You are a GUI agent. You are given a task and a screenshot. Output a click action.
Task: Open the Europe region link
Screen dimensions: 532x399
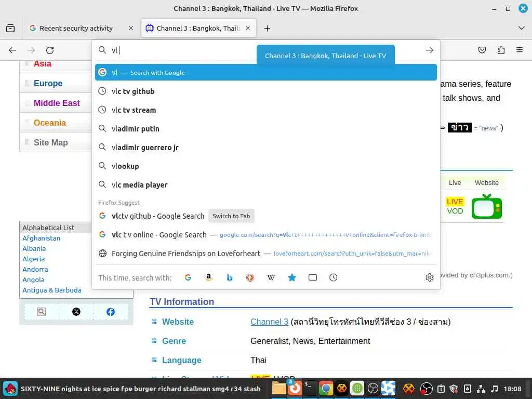point(48,84)
